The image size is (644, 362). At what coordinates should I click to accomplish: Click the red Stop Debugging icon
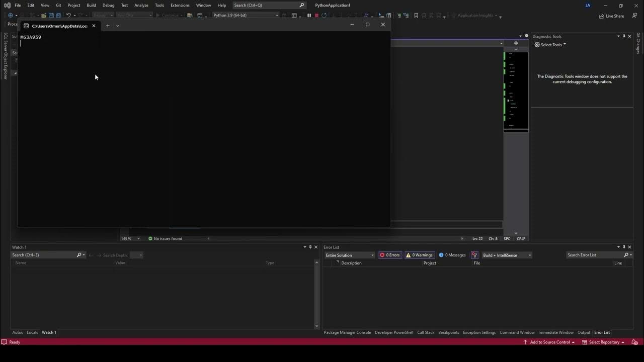316,15
